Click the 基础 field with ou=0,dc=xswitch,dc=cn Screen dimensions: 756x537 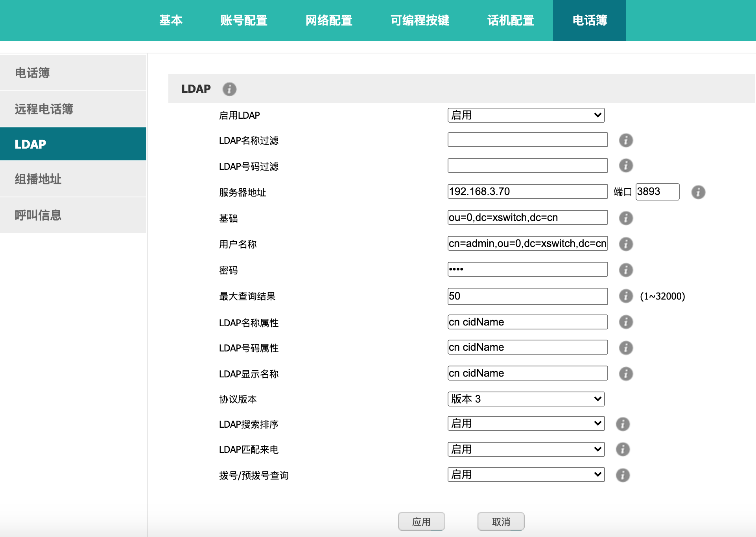pyautogui.click(x=527, y=217)
